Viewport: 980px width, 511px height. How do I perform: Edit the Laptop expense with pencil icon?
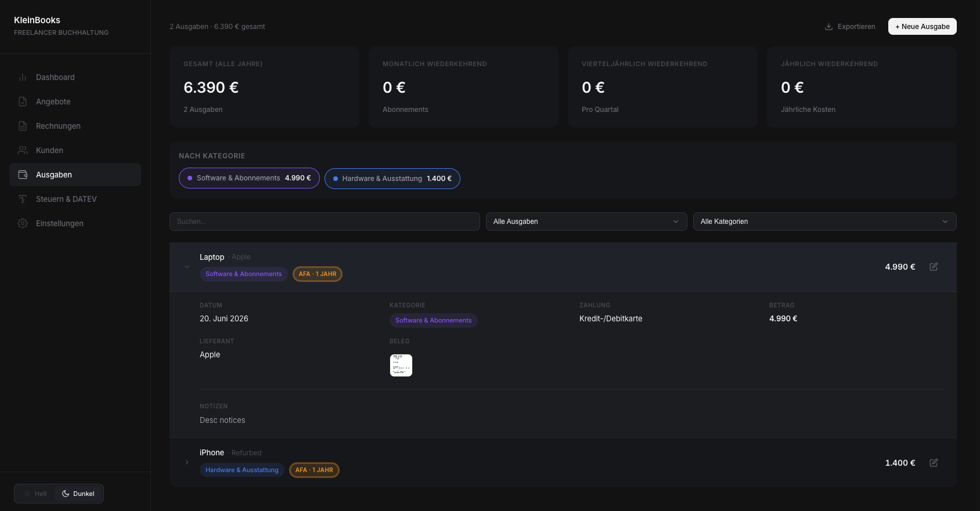click(934, 267)
